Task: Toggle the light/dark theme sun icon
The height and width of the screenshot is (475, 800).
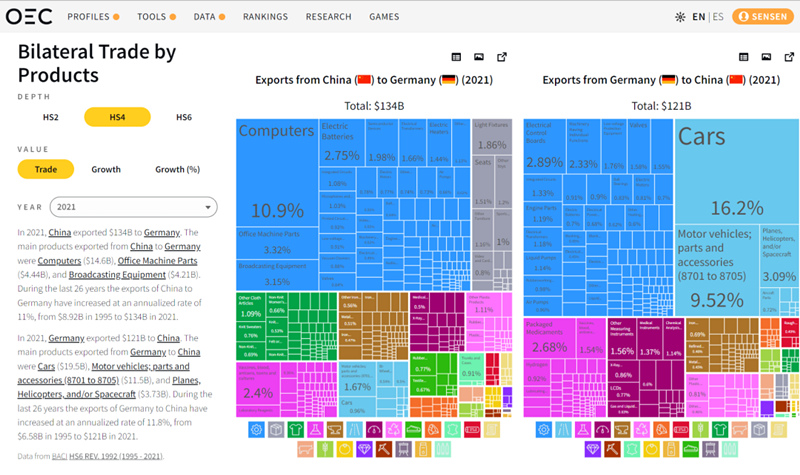Action: click(x=681, y=17)
